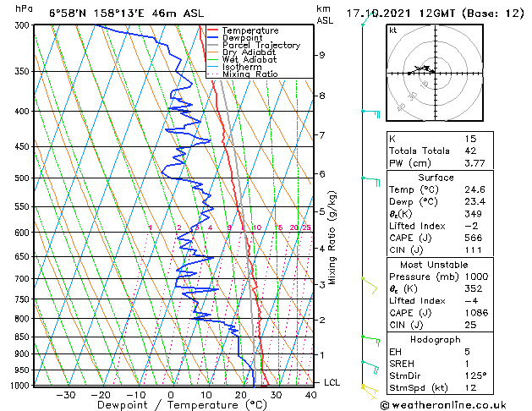Click the 'Hodograph' section heading in table
The image size is (532, 411).
coord(436,340)
